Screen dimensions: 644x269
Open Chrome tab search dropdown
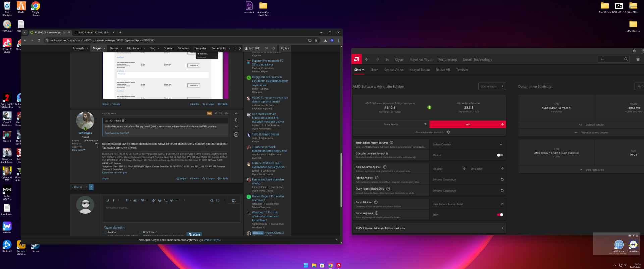tap(25, 32)
